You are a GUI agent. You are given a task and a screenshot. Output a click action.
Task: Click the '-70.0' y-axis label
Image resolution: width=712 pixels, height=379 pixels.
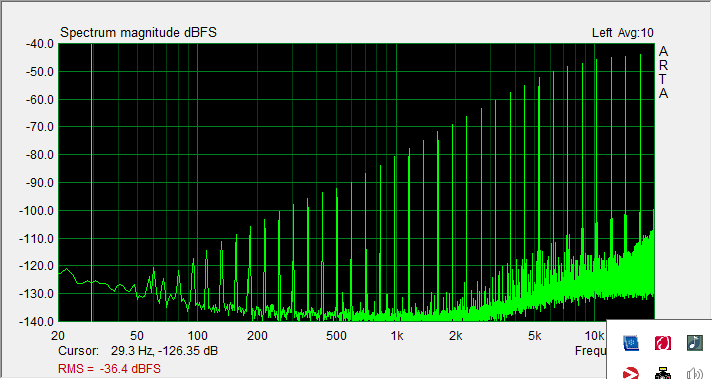click(40, 127)
